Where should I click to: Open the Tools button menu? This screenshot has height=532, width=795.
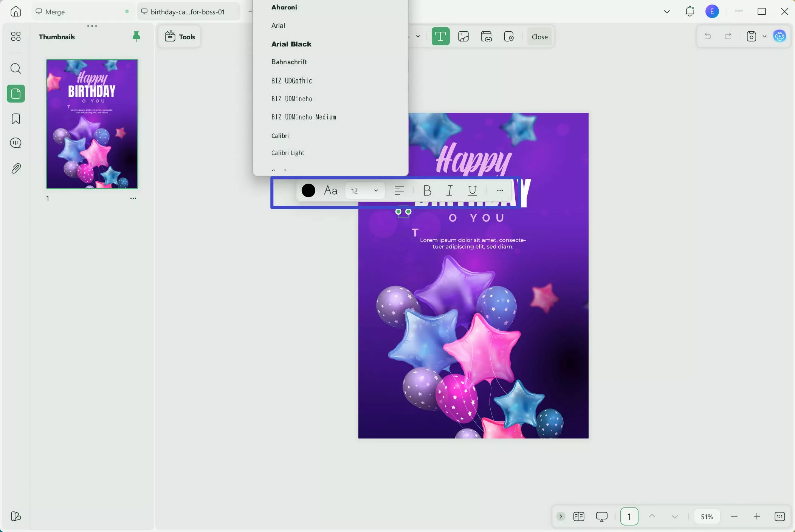click(180, 37)
